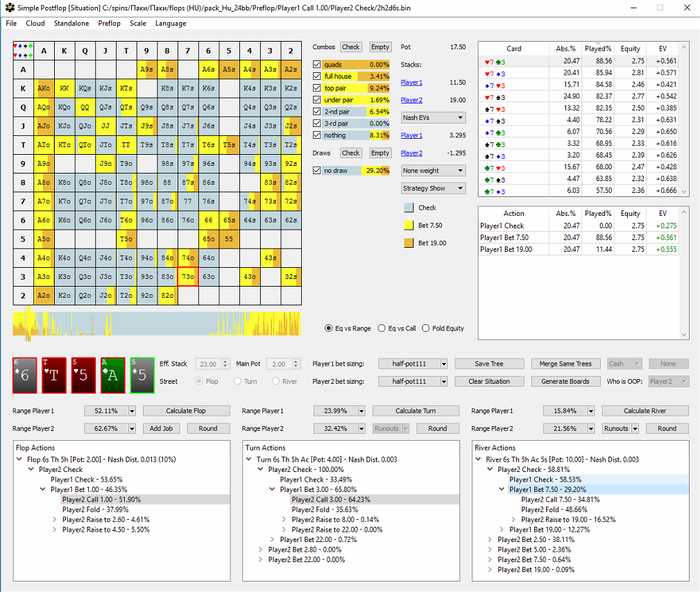Select the 43s hand cell
The image size is (700, 592).
click(x=270, y=258)
